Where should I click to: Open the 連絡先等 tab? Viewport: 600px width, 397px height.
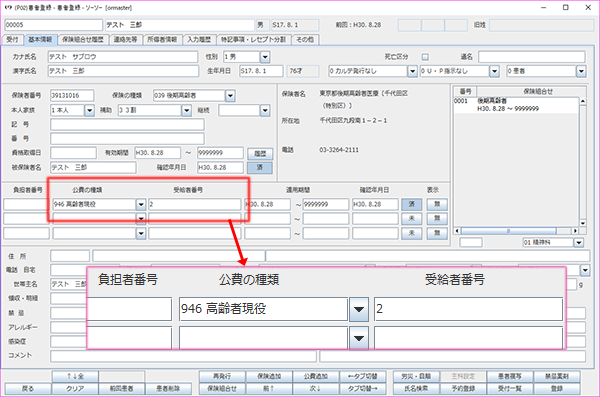126,39
